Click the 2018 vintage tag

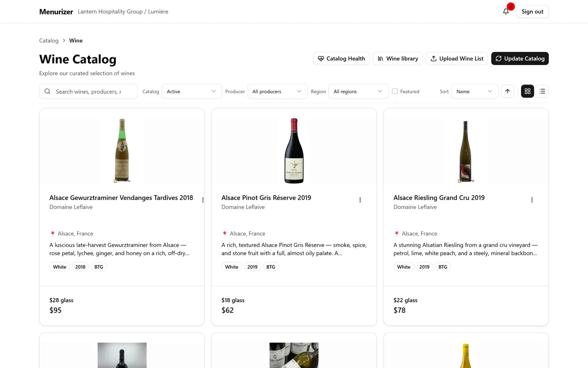[80, 267]
